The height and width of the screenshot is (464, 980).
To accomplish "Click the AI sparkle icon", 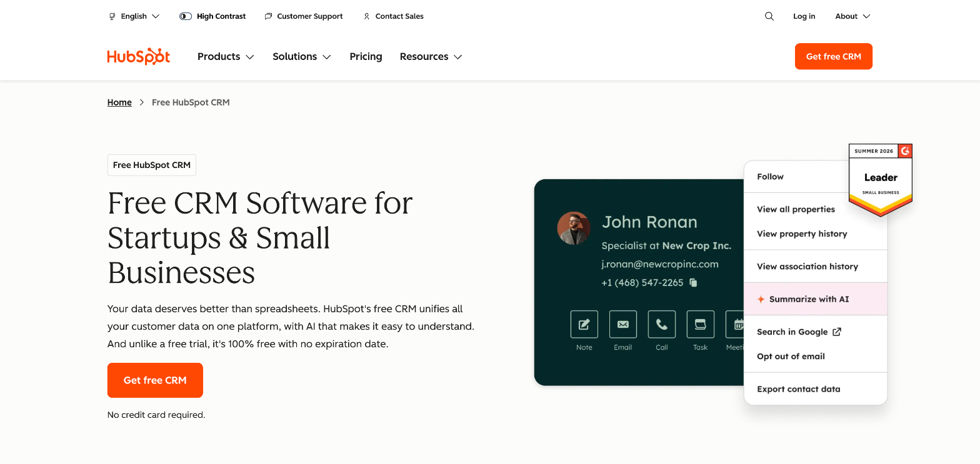I will point(761,299).
